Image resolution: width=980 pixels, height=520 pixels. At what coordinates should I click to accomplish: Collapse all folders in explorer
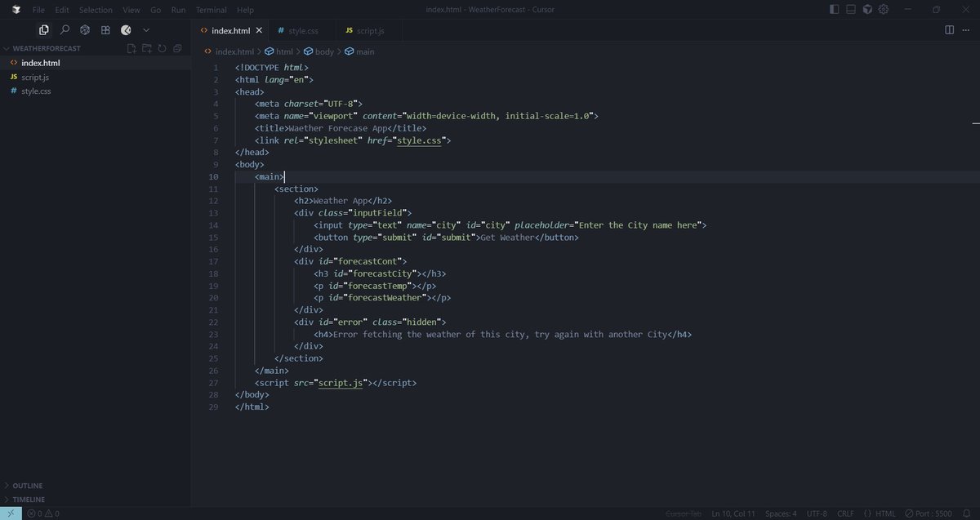pyautogui.click(x=176, y=48)
